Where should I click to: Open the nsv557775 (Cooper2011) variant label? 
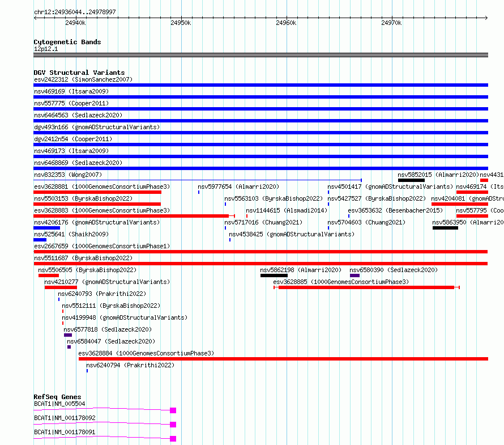point(71,103)
